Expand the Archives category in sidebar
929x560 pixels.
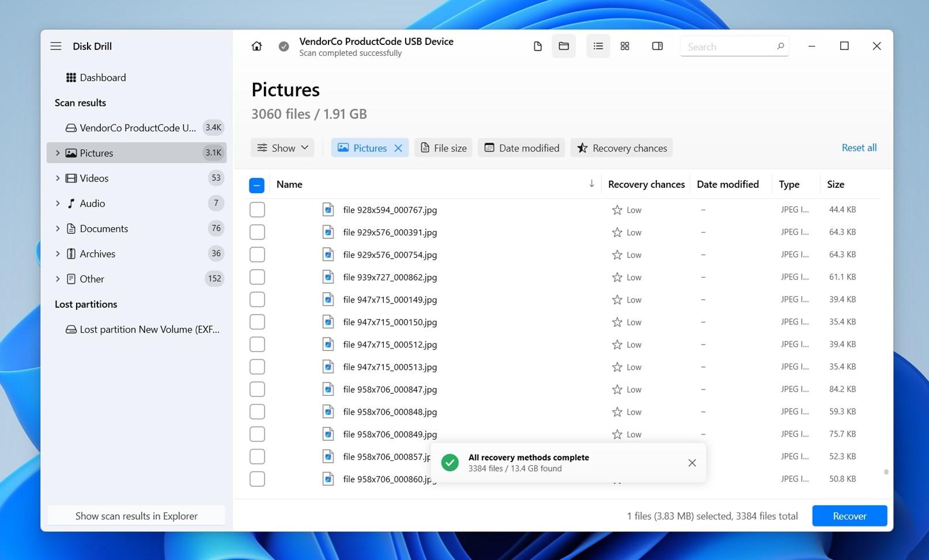58,253
